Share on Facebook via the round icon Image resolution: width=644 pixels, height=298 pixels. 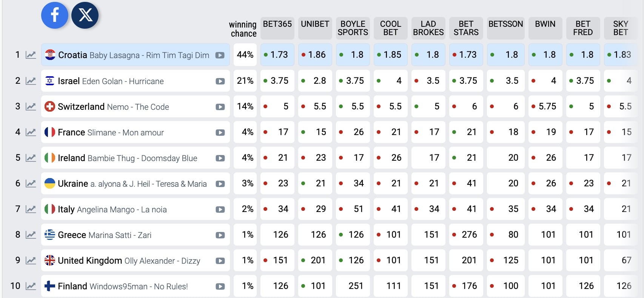(55, 15)
